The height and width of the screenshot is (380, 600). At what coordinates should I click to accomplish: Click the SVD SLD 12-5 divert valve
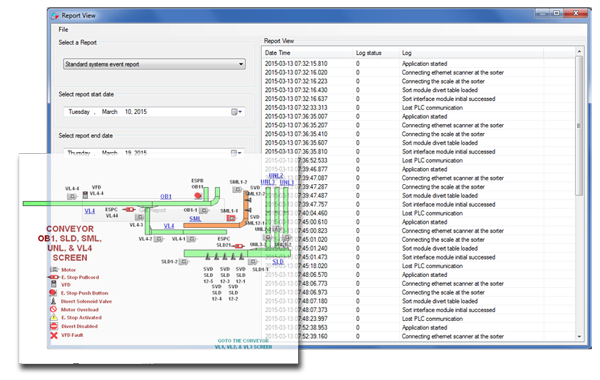208,256
